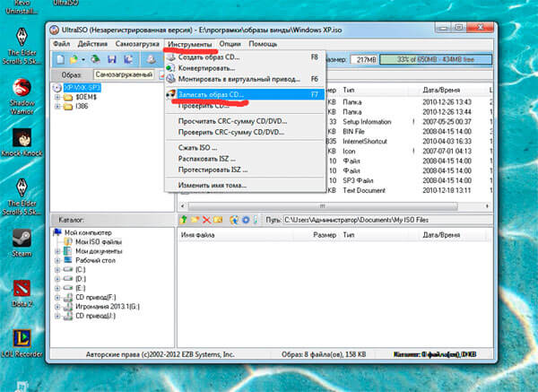Choose Протестировать ISZ ... menu entry
The width and height of the screenshot is (538, 392).
pyautogui.click(x=244, y=170)
